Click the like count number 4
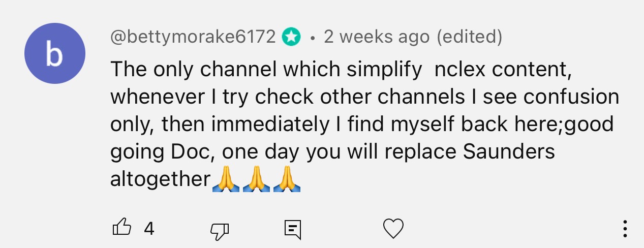Image resolution: width=644 pixels, height=248 pixels. pyautogui.click(x=149, y=229)
